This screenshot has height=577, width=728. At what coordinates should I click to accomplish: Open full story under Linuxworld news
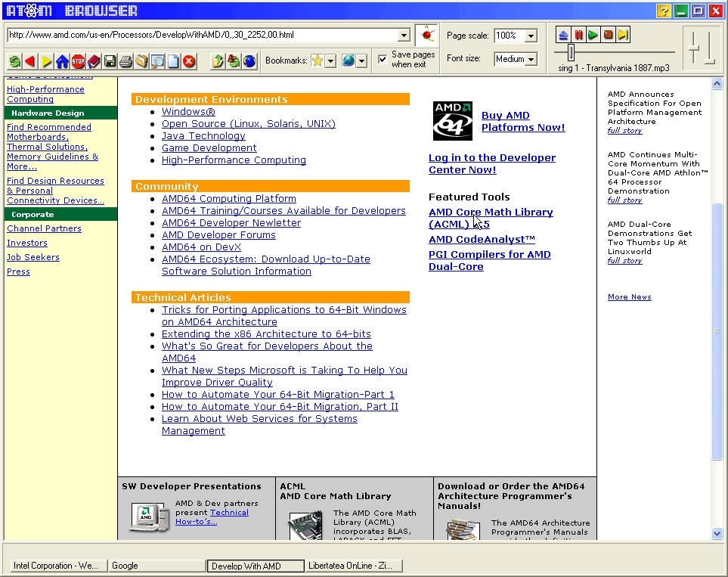625,261
